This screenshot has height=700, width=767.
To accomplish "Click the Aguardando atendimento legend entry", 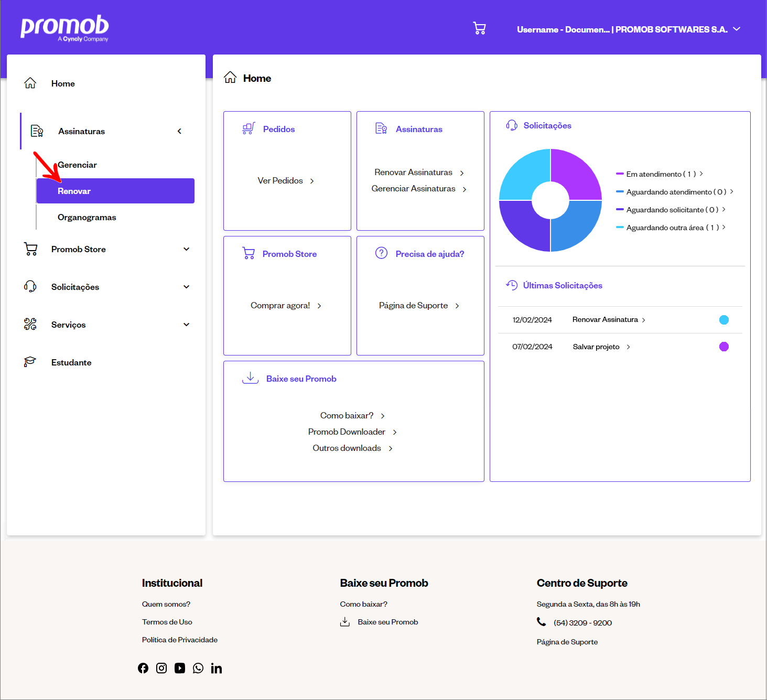I will tap(675, 192).
